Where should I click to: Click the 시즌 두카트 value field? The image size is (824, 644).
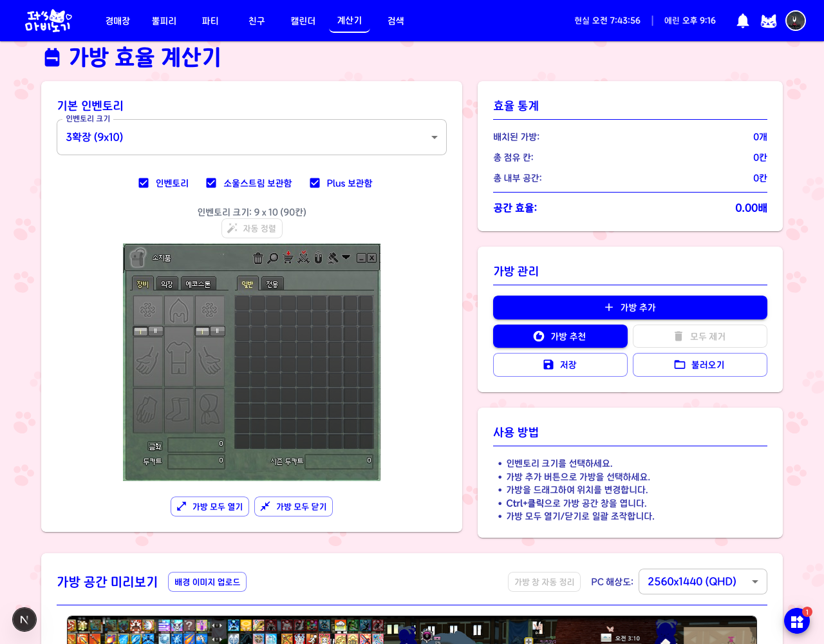tap(339, 461)
